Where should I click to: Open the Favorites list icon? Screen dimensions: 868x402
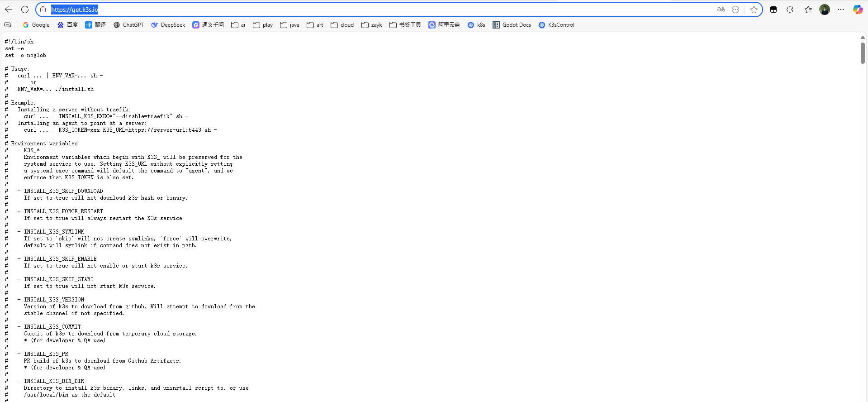(808, 10)
